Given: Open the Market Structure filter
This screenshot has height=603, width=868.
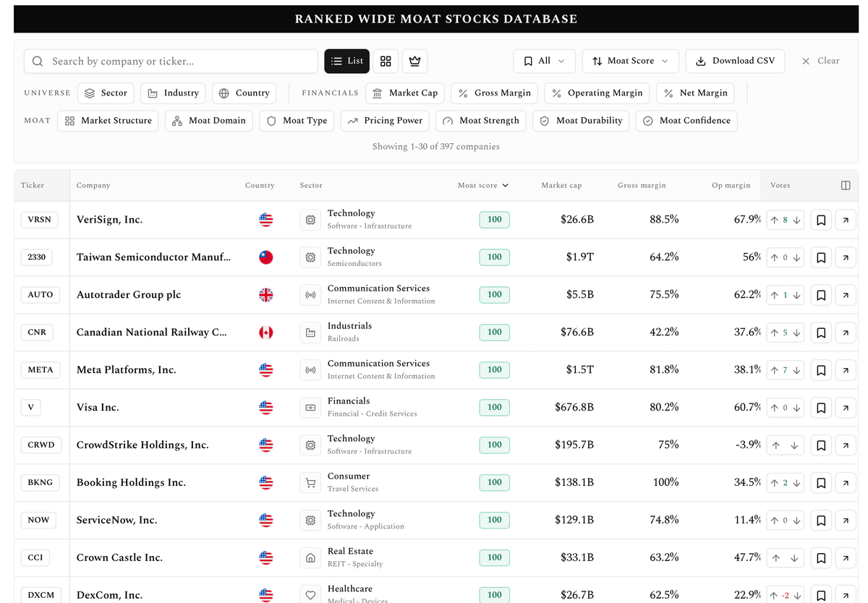Looking at the screenshot, I should [x=108, y=121].
